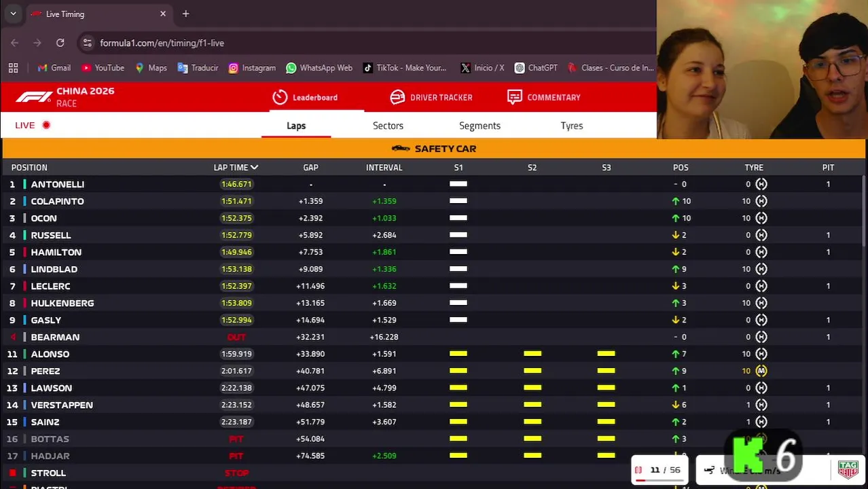Viewport: 868px width, 489px height.
Task: Click Perez's yellow medium tyre icon
Action: pyautogui.click(x=761, y=371)
